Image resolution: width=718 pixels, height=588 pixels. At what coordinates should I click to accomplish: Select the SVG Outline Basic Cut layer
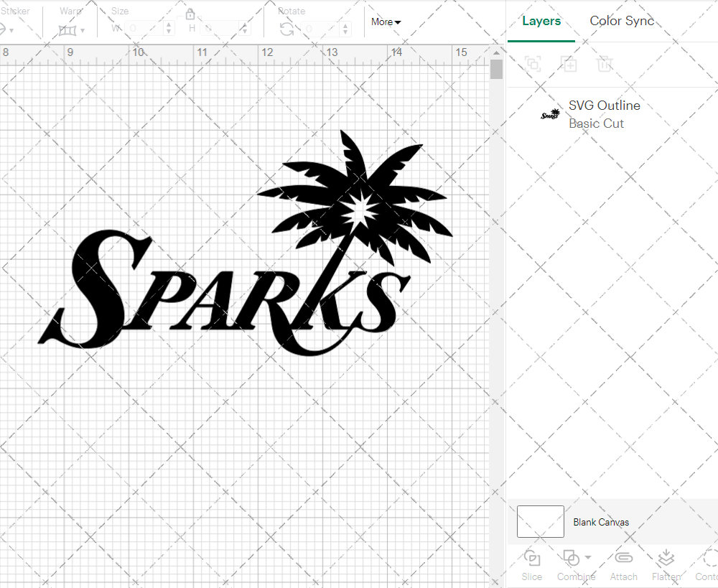[x=604, y=114]
